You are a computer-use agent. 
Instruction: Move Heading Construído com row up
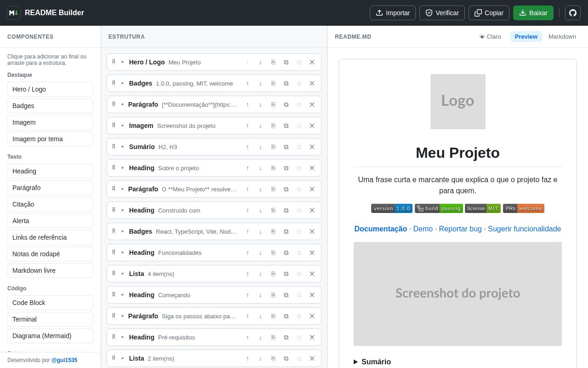248,210
